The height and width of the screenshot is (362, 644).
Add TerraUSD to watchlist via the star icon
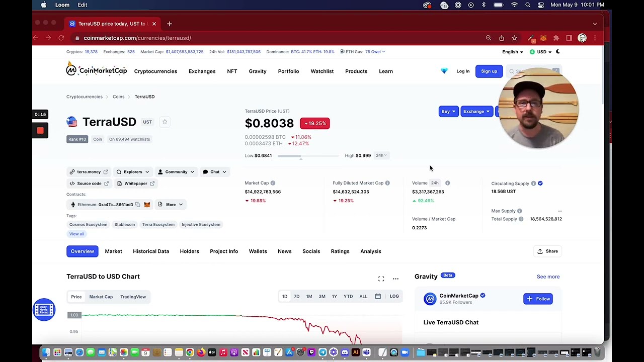point(165,122)
